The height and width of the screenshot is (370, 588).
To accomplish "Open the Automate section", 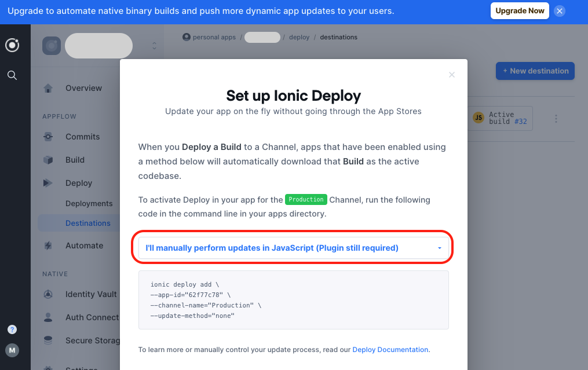I will pos(85,246).
